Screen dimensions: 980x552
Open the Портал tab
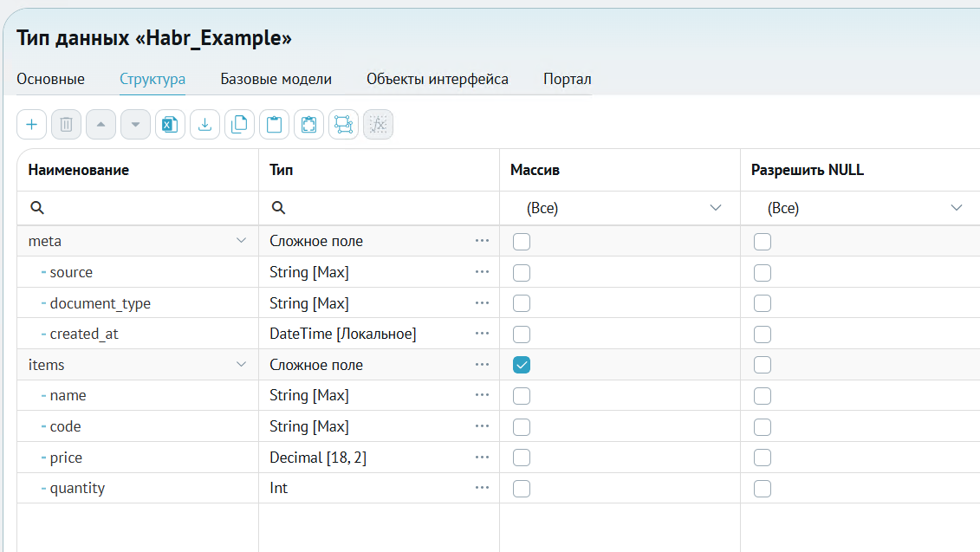[568, 80]
